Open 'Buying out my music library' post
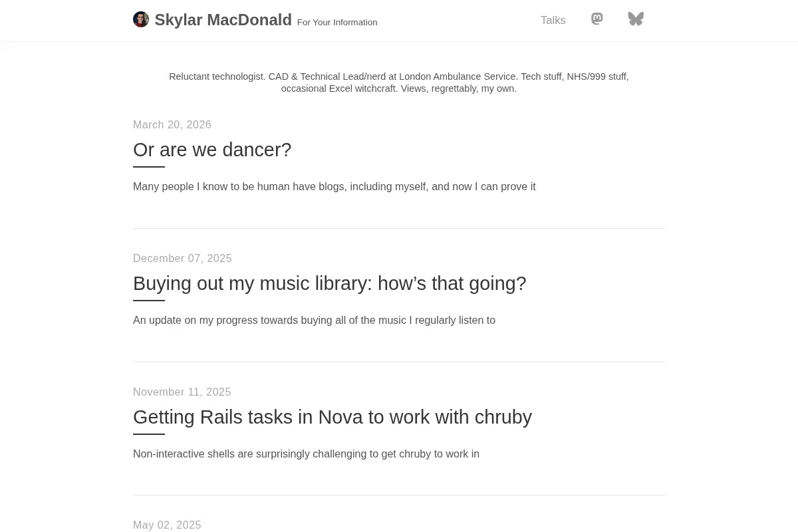Screen dimensions: 798x532 coord(330,283)
